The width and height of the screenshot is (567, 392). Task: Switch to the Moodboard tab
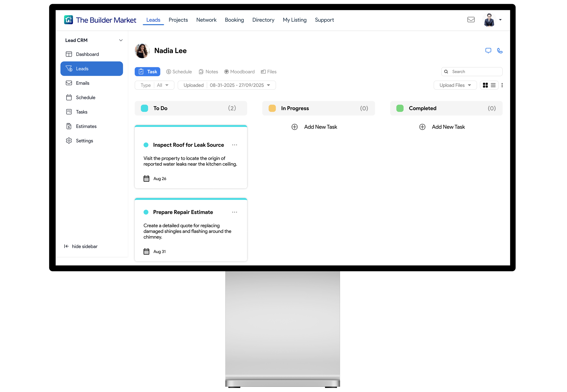coord(239,72)
